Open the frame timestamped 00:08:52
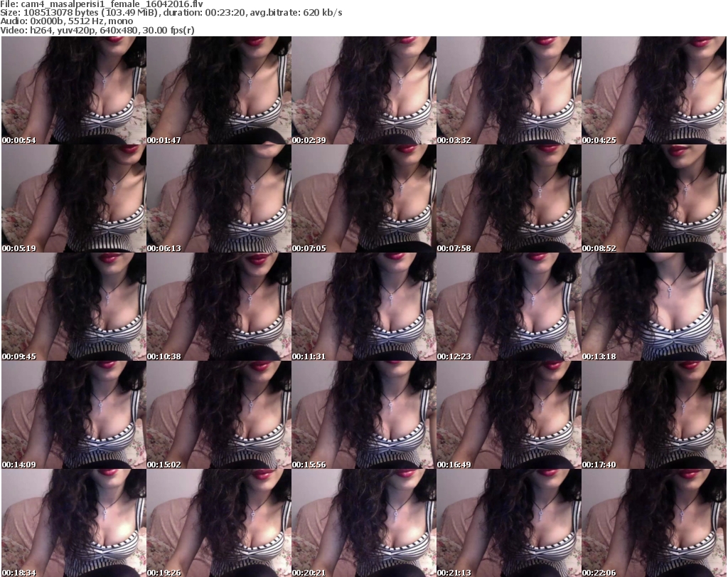Image resolution: width=728 pixels, height=577 pixels. point(654,198)
